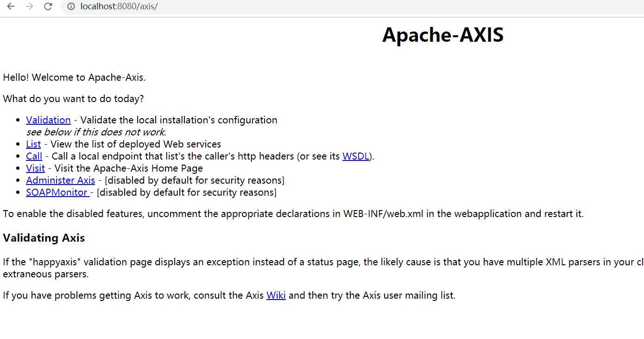This screenshot has width=644, height=339.
Task: Open the Validation link
Action: 48,120
